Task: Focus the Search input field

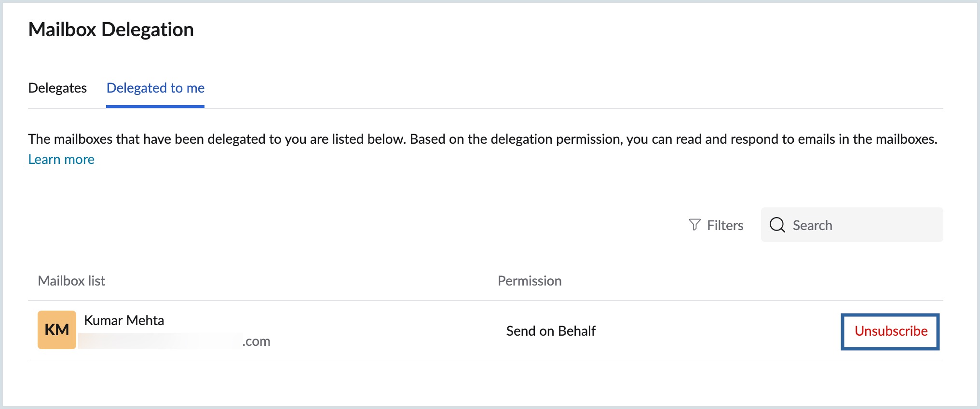Action: click(852, 225)
